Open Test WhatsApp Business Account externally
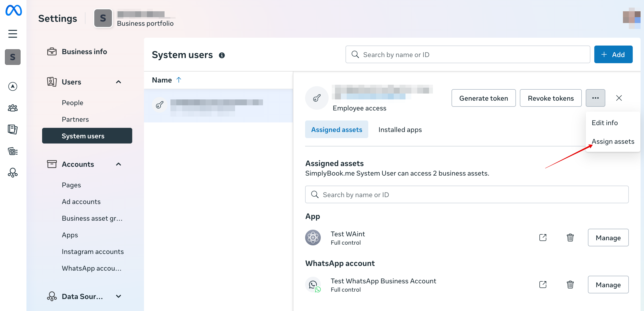Screen dimensions: 644x311 pos(543,285)
